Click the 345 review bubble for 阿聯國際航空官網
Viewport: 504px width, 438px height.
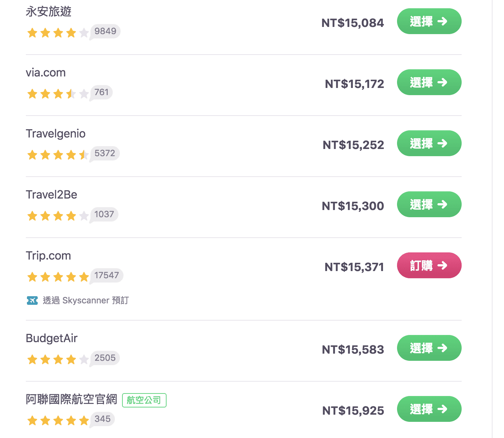[x=102, y=419]
